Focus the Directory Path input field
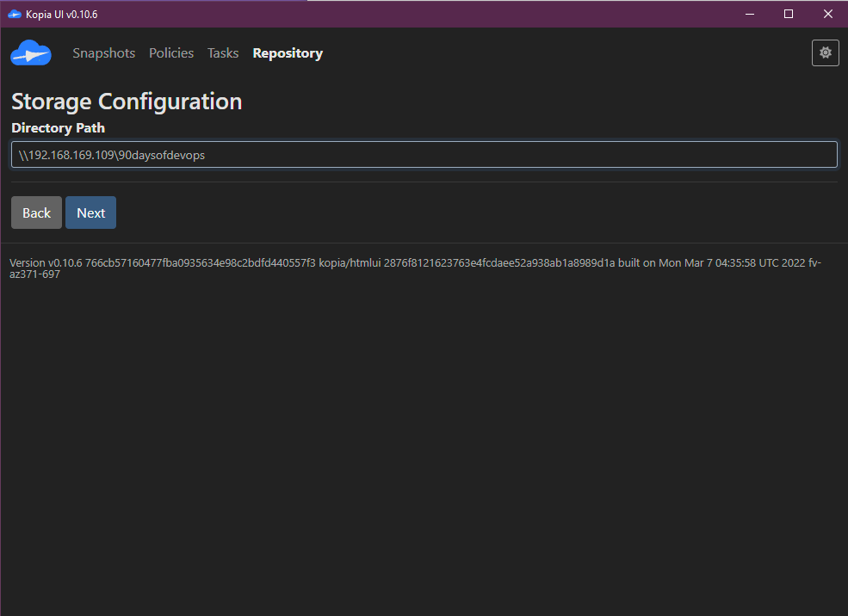 pos(424,155)
